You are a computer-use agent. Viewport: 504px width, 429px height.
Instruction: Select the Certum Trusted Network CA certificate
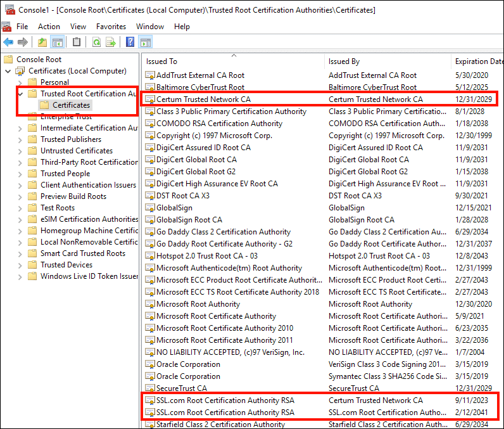click(x=203, y=99)
